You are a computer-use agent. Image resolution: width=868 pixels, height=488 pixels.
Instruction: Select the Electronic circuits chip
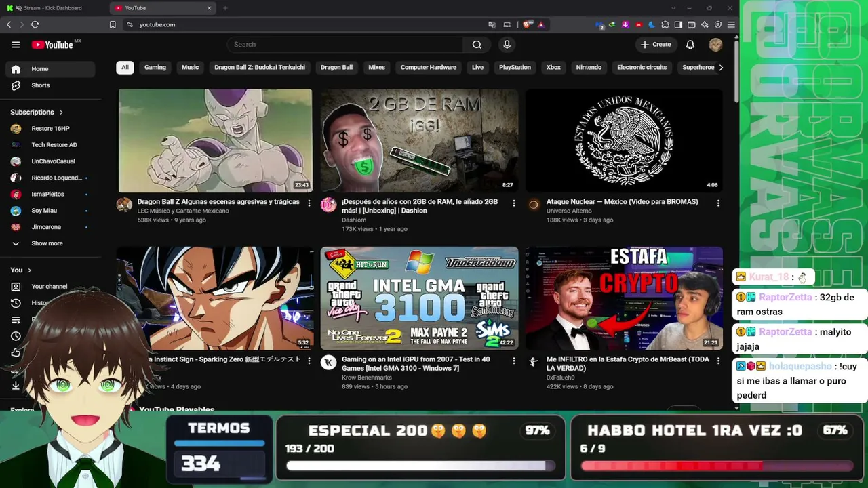click(642, 68)
